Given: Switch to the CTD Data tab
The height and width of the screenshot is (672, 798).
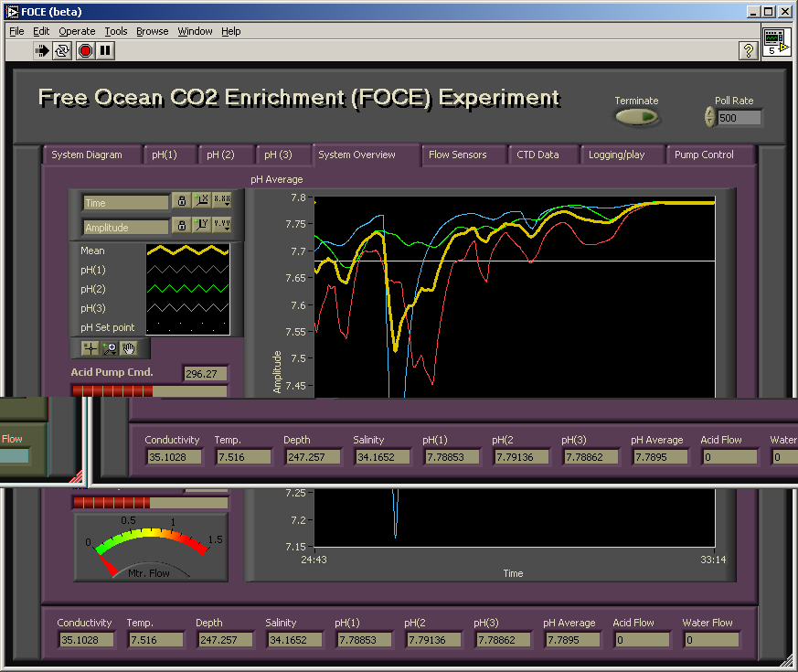Looking at the screenshot, I should coord(544,155).
